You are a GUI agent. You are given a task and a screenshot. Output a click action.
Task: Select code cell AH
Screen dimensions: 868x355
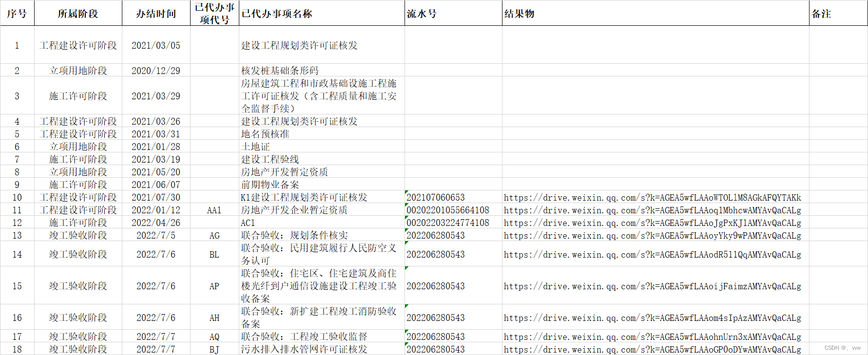point(214,317)
